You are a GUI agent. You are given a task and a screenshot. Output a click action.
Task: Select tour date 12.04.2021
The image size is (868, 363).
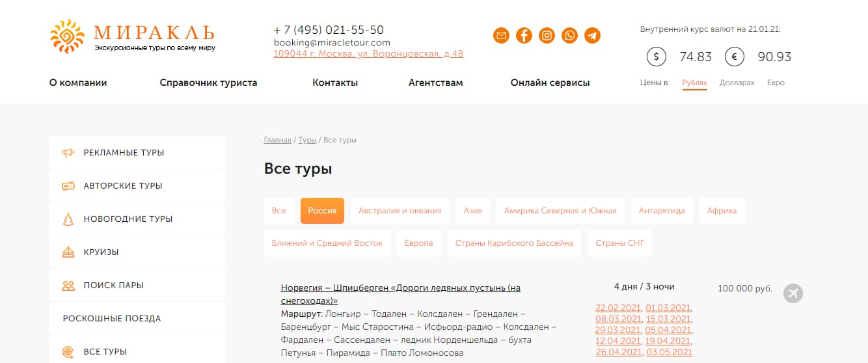click(619, 341)
